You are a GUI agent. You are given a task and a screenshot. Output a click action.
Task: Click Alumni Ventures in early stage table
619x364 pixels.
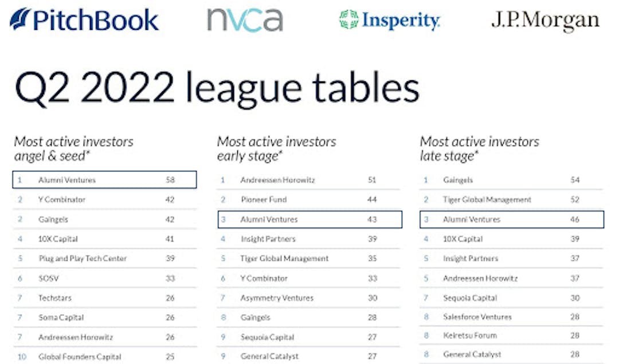click(x=269, y=220)
